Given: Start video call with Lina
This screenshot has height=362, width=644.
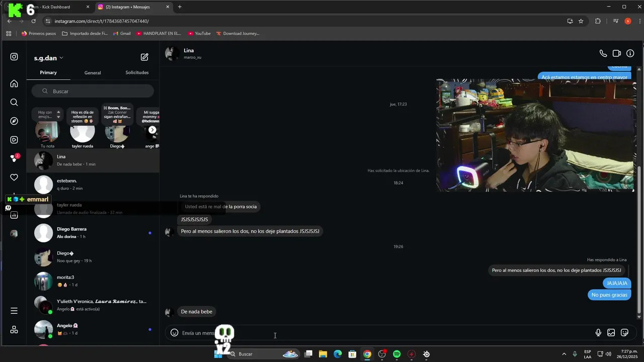Looking at the screenshot, I should [x=617, y=53].
